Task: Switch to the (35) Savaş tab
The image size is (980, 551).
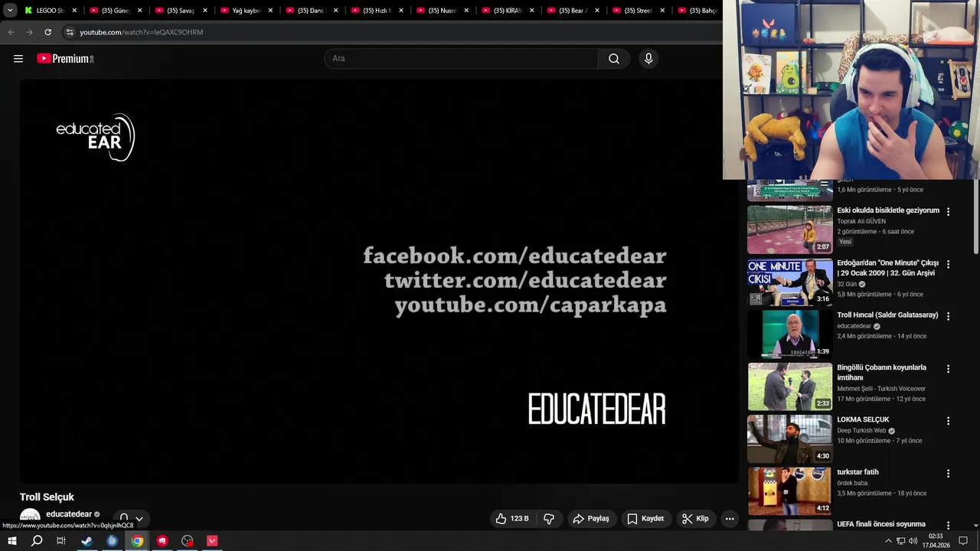Action: [181, 11]
